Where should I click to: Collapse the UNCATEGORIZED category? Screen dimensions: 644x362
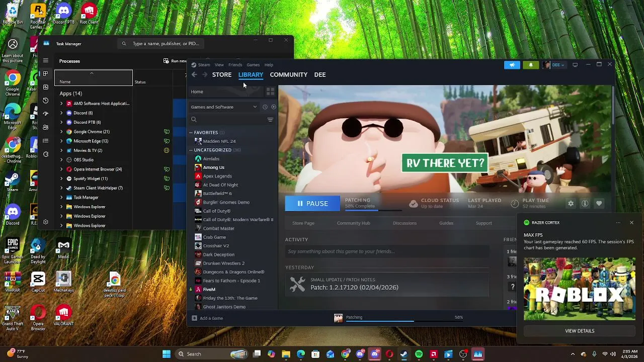click(191, 150)
